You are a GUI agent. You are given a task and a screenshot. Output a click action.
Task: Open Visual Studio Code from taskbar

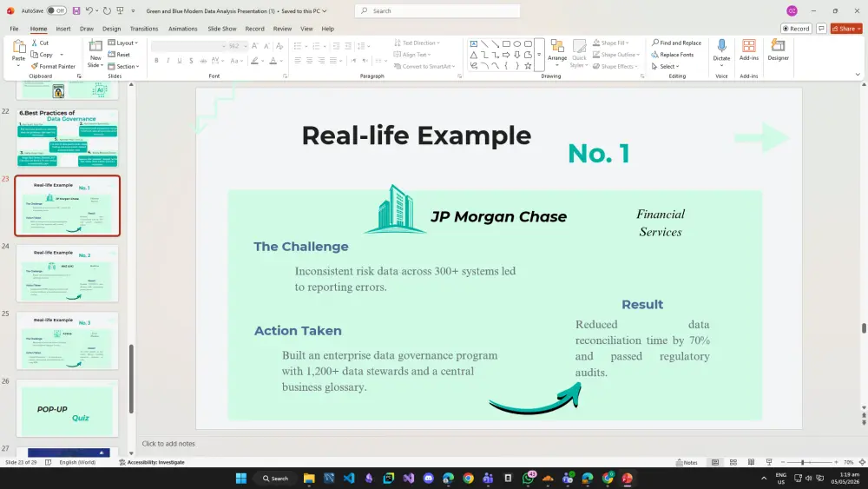coord(349,478)
